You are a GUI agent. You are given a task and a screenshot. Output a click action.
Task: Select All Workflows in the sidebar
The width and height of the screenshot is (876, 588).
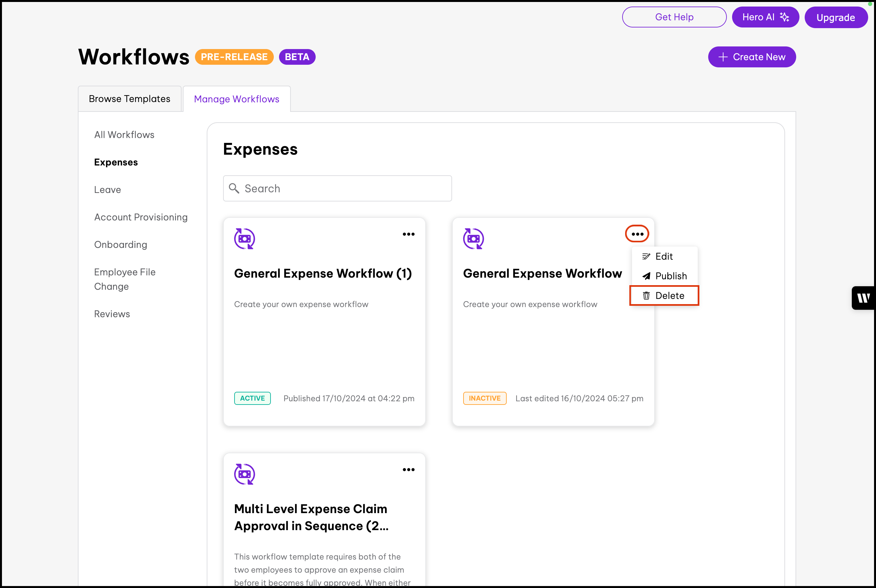(x=124, y=135)
